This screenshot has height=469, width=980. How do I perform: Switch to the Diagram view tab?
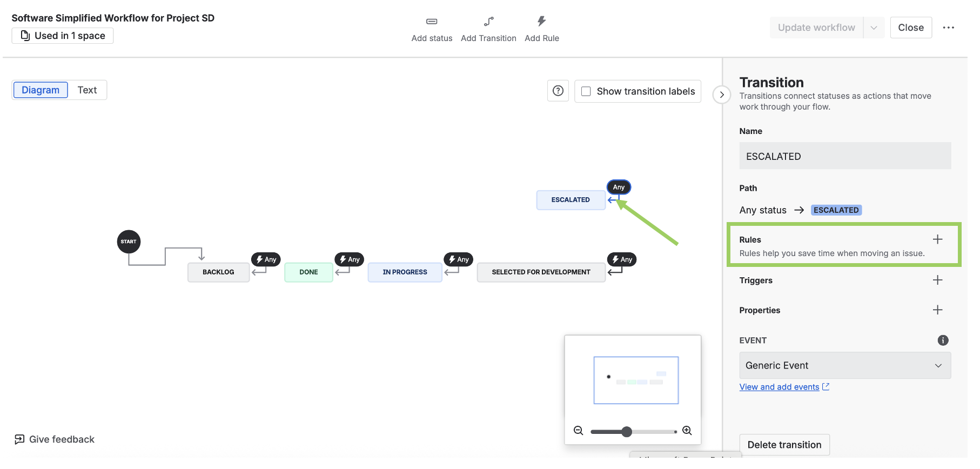tap(41, 90)
